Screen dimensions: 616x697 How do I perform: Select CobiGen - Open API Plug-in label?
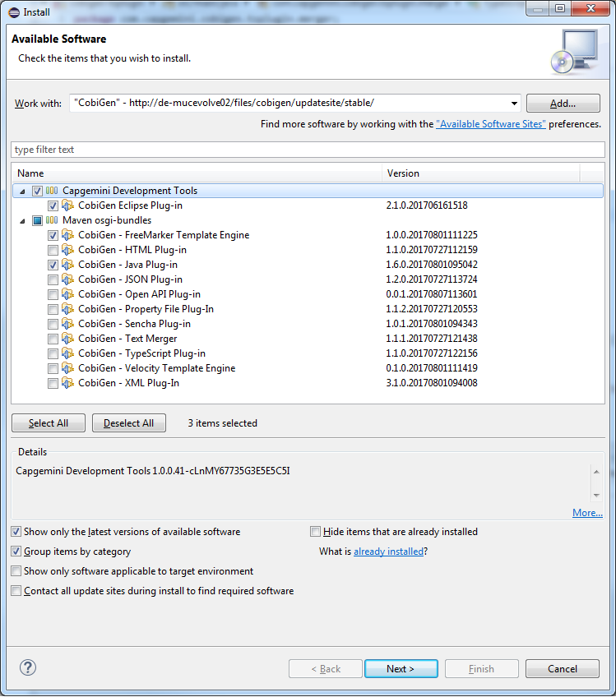coord(139,294)
